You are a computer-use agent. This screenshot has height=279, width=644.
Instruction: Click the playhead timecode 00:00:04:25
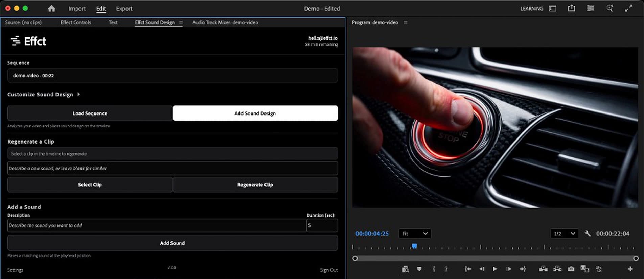(372, 234)
